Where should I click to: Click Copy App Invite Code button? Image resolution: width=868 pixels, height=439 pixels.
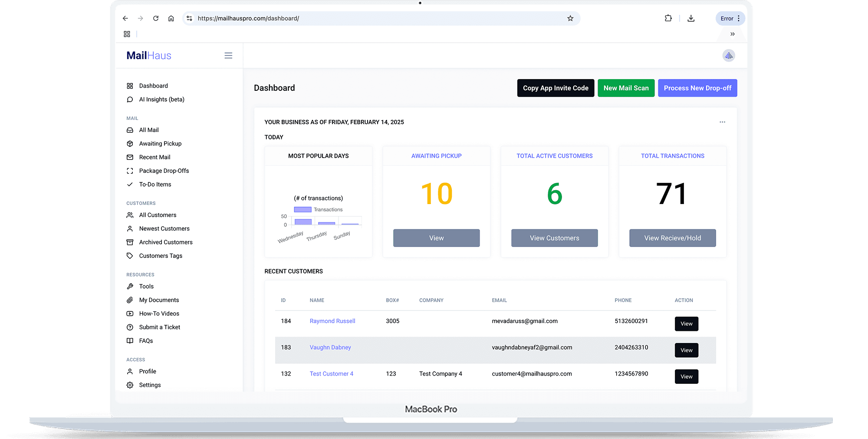556,88
